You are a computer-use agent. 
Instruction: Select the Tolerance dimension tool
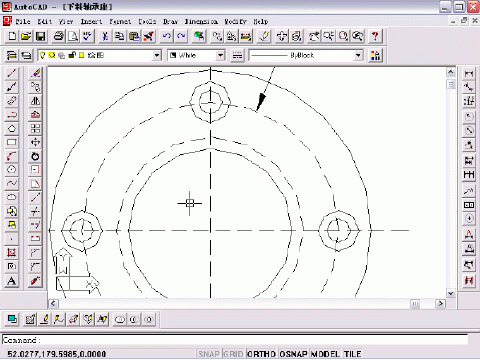(469, 205)
